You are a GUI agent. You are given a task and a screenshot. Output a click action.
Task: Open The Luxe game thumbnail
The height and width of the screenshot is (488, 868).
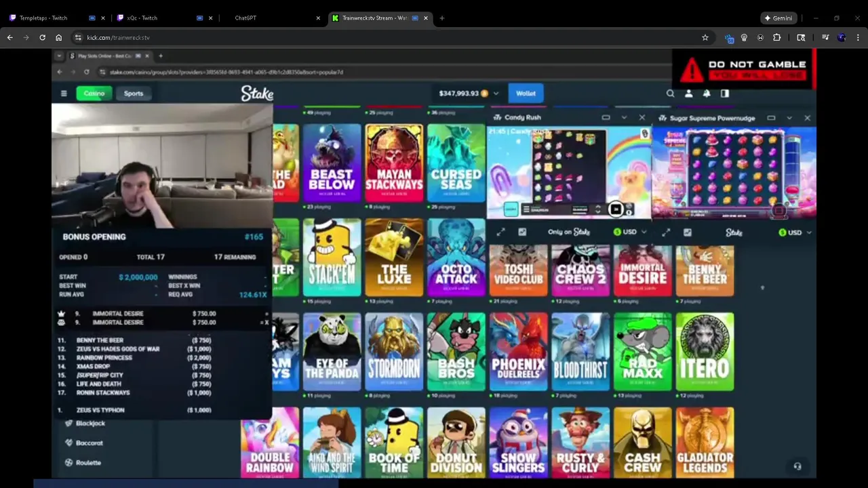394,258
